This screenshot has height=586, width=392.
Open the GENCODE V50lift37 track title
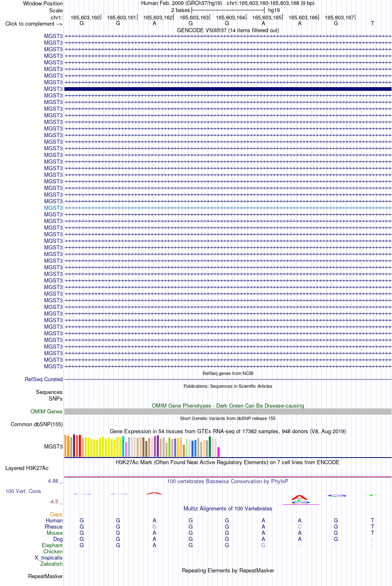[x=228, y=30]
